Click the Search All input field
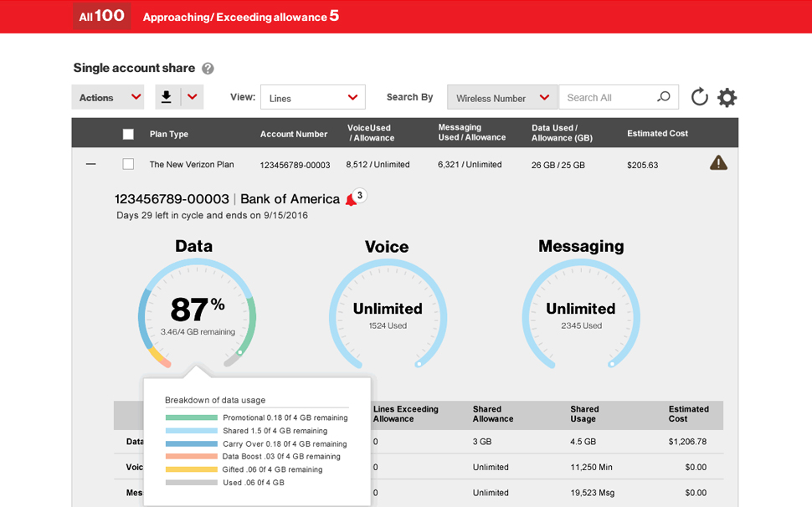This screenshot has height=507, width=812. [607, 97]
